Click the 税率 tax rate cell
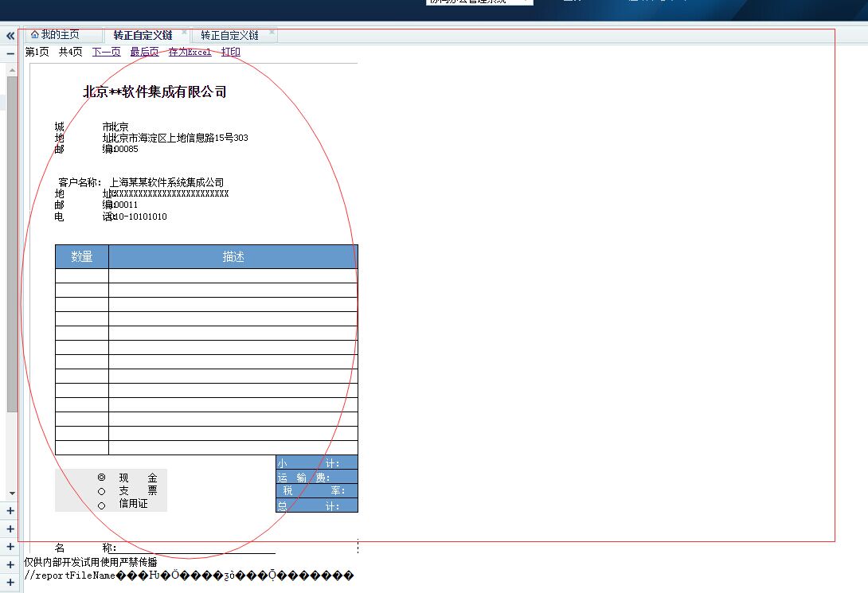The height and width of the screenshot is (593, 868). pos(317,490)
